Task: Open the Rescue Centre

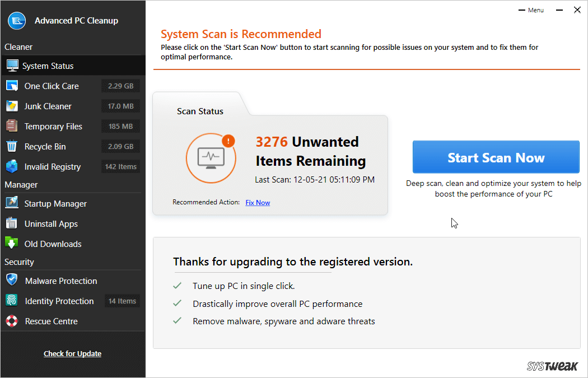Action: point(52,321)
